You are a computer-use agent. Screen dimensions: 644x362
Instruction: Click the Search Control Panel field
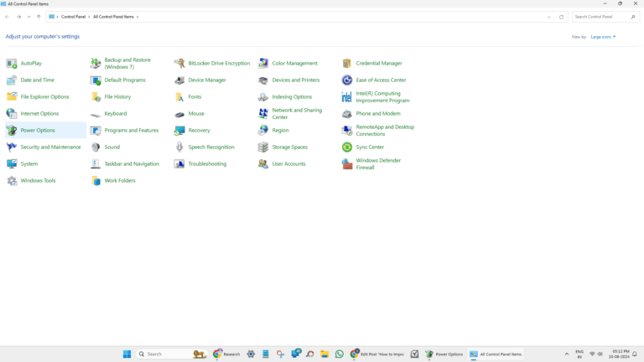click(x=605, y=17)
